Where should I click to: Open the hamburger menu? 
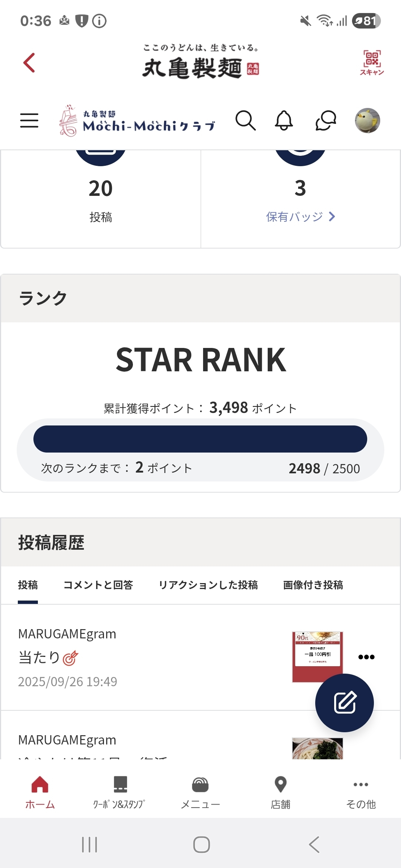coord(29,121)
